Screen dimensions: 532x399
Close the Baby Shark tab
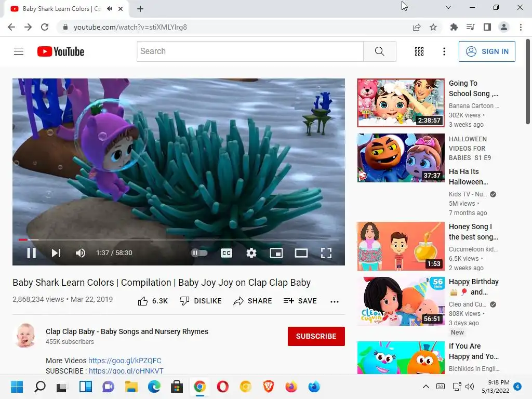coord(121,9)
